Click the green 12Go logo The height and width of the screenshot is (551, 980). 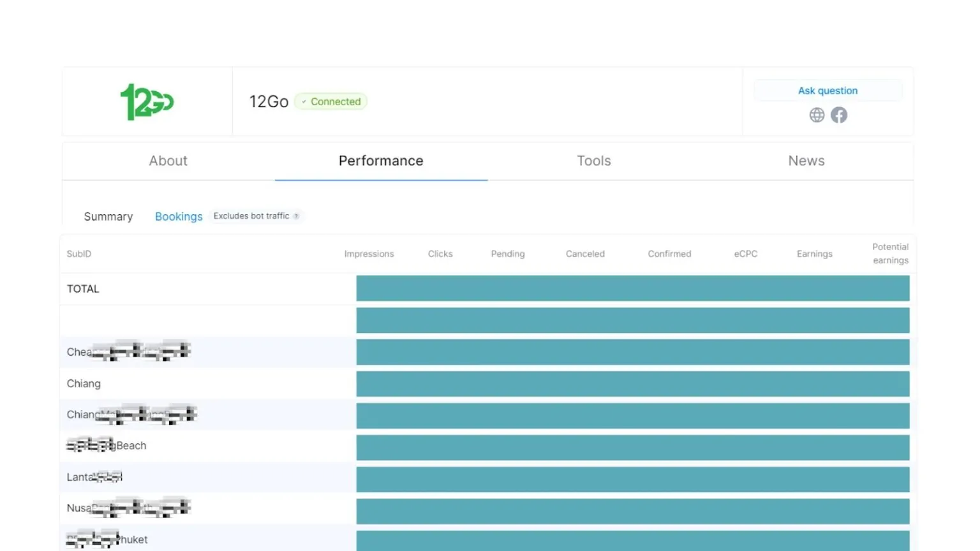point(147,101)
